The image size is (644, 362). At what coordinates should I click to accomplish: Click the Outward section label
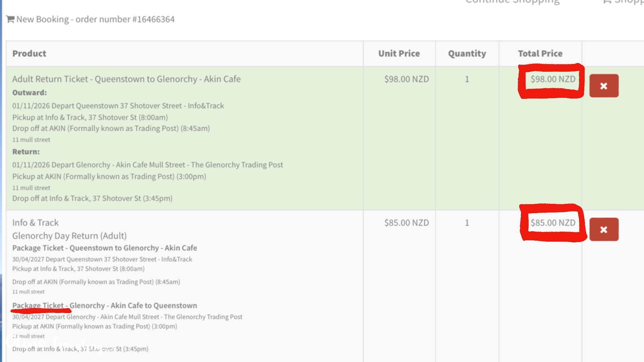[x=30, y=93]
